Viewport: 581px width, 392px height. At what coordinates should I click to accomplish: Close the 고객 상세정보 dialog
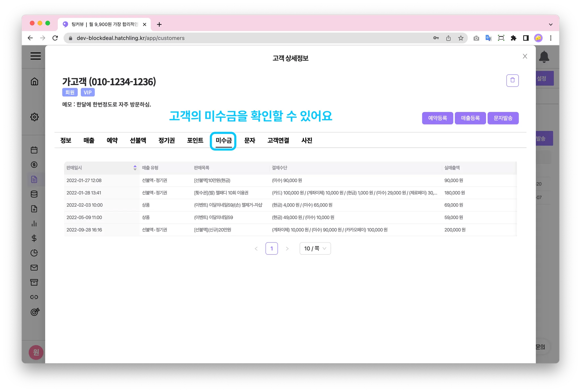tap(525, 56)
